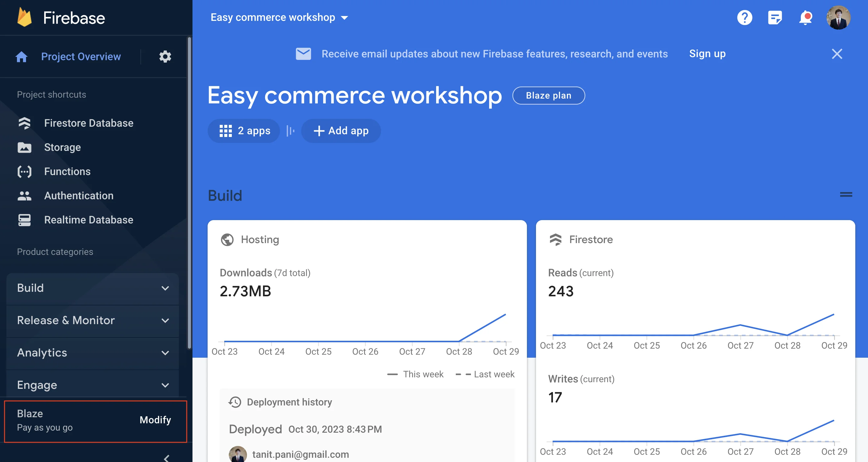Open the Hosting card title
This screenshot has height=462, width=868.
260,240
